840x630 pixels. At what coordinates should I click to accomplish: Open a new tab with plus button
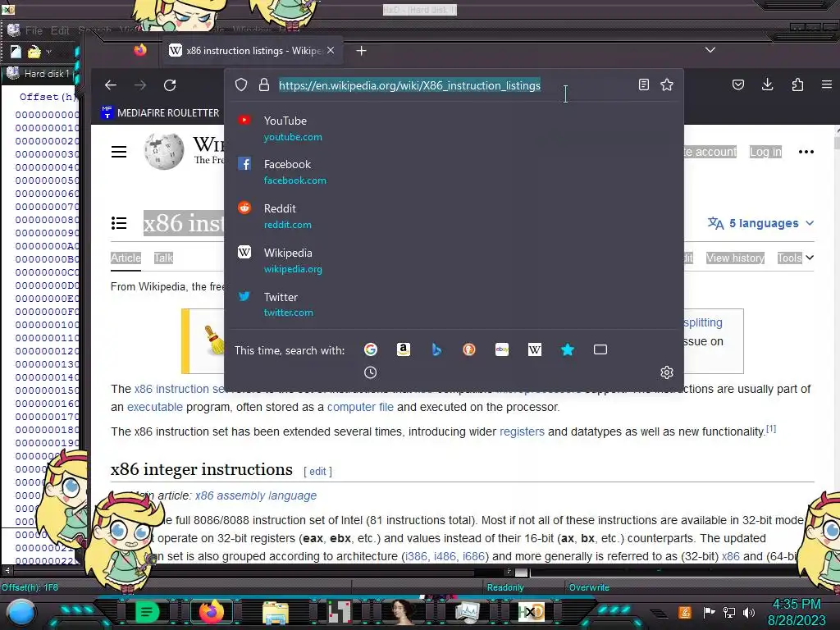362,50
